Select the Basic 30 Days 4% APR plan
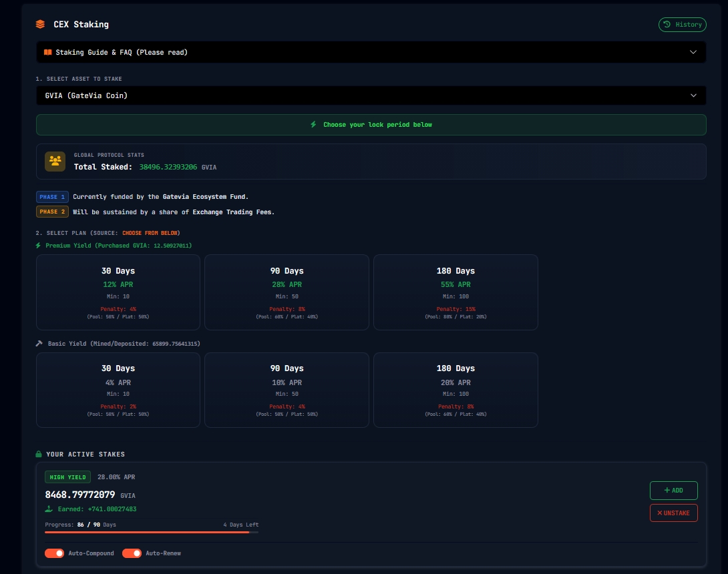 pyautogui.click(x=118, y=390)
